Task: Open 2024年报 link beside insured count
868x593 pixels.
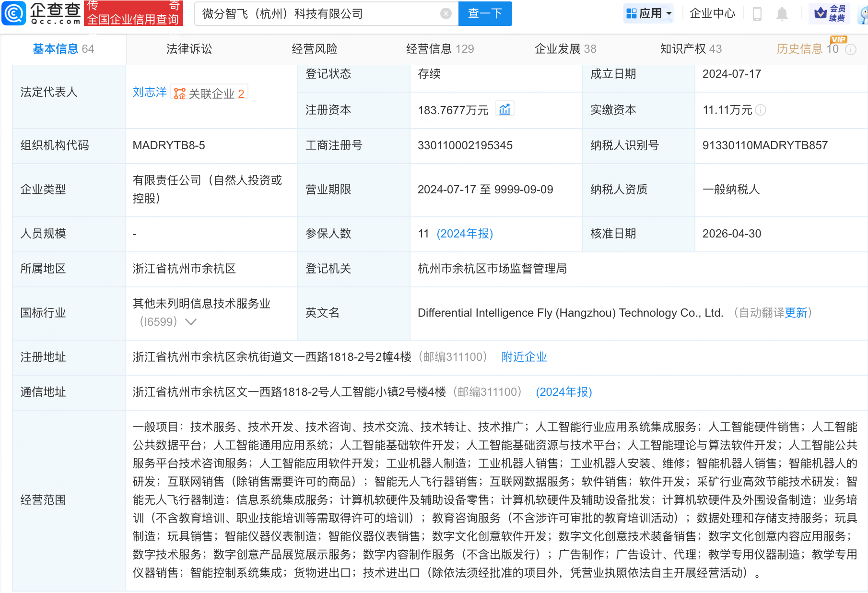Action: [465, 234]
